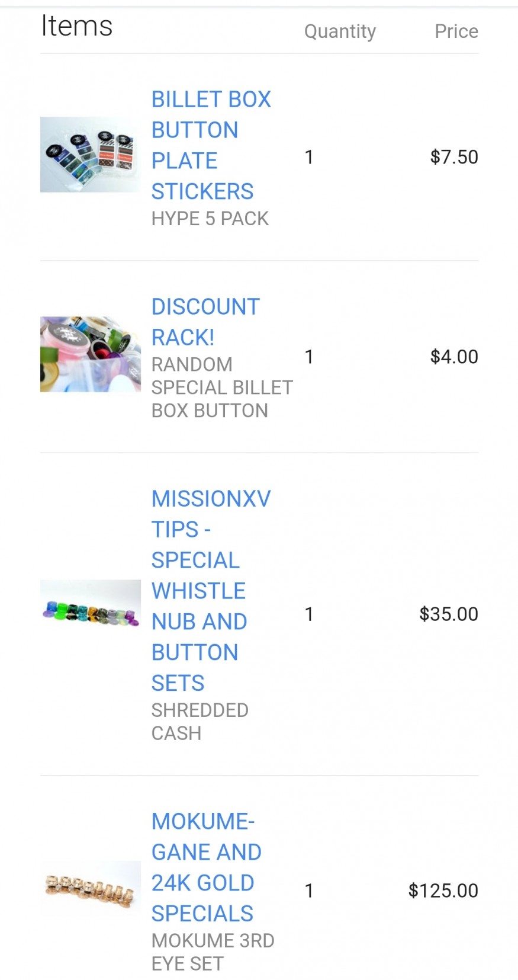Click the sticker packs product thumbnail
Image resolution: width=518 pixels, height=980 pixels.
pyautogui.click(x=90, y=155)
